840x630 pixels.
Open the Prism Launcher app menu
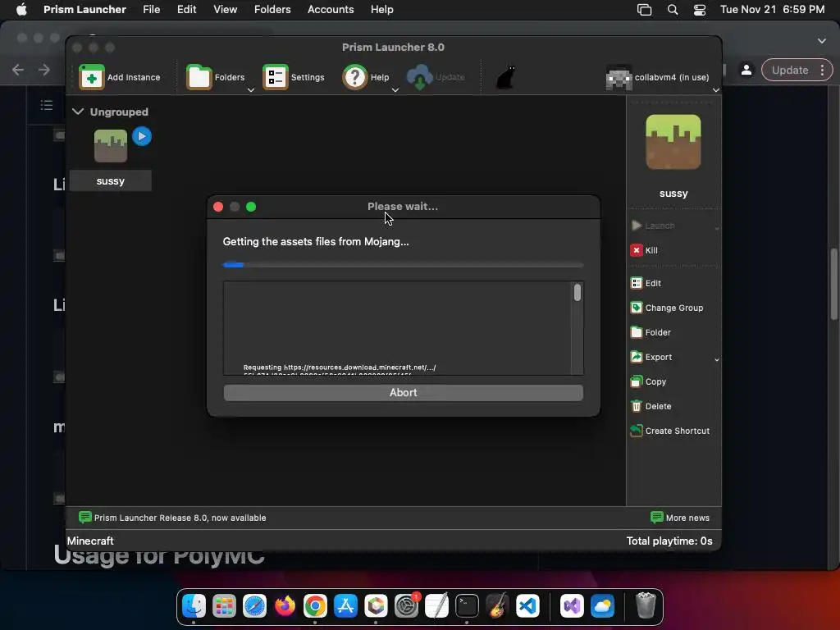click(84, 9)
